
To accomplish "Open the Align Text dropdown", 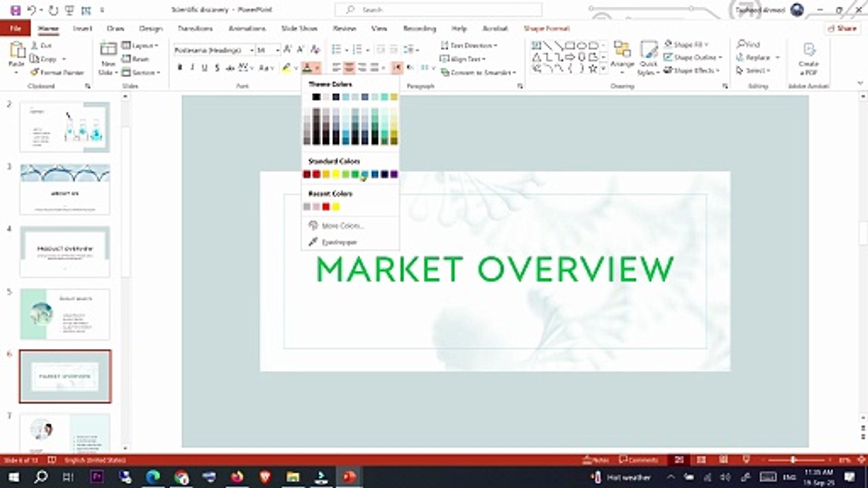I will (x=464, y=59).
